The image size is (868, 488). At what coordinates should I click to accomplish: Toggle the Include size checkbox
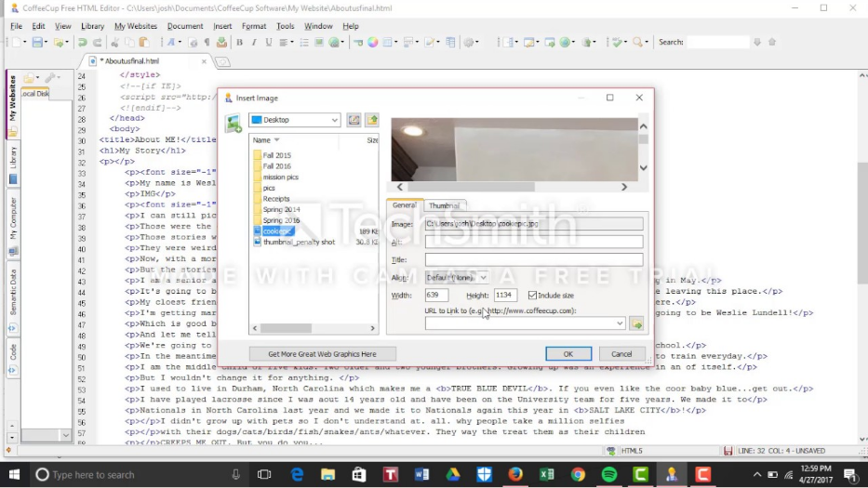pyautogui.click(x=532, y=296)
